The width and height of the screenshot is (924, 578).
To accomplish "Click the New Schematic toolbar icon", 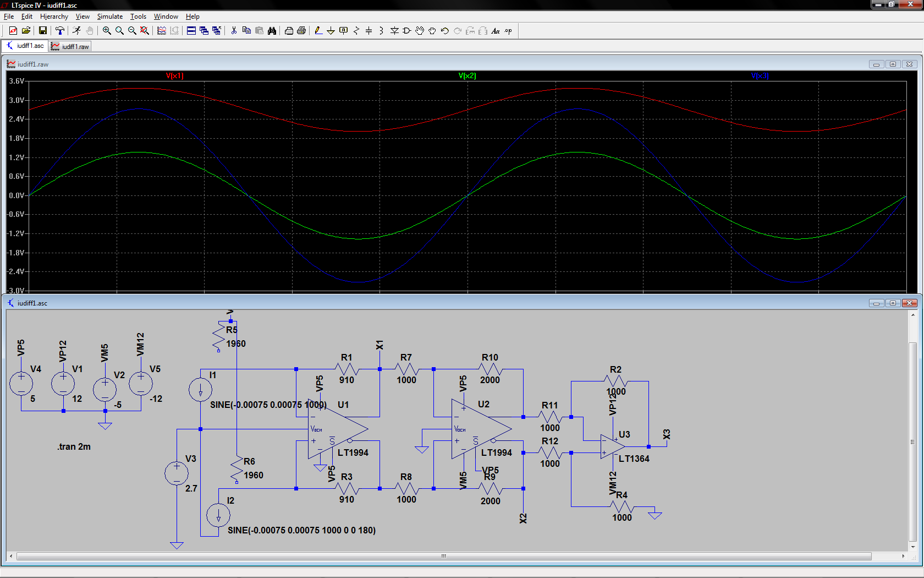I will coord(13,31).
